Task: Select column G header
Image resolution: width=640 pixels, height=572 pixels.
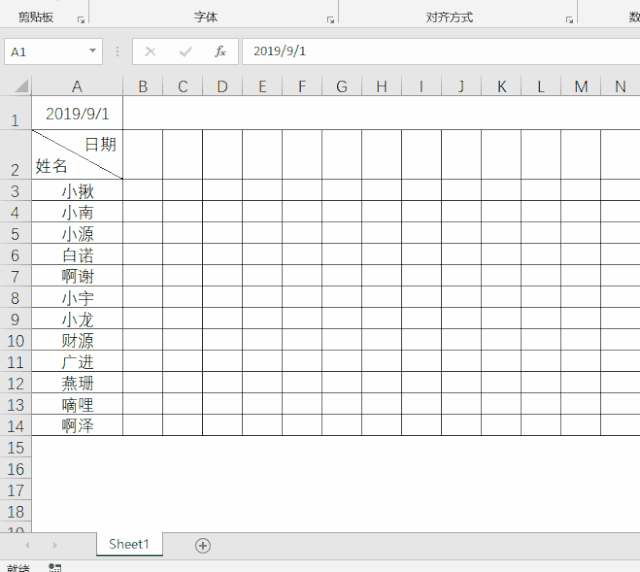Action: coord(342,87)
